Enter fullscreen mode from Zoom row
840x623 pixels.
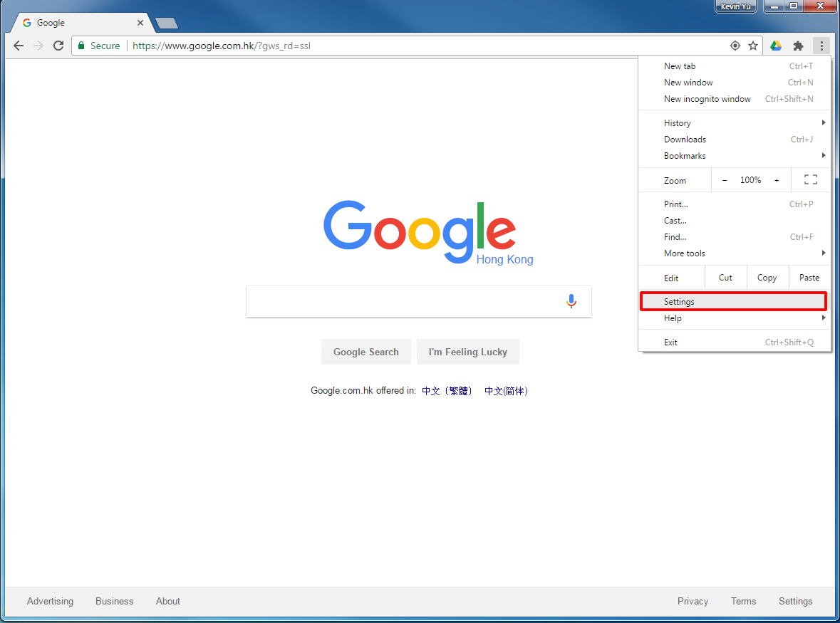[811, 180]
